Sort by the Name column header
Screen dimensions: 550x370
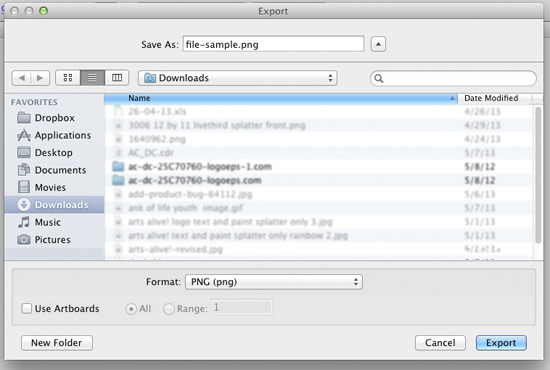281,99
